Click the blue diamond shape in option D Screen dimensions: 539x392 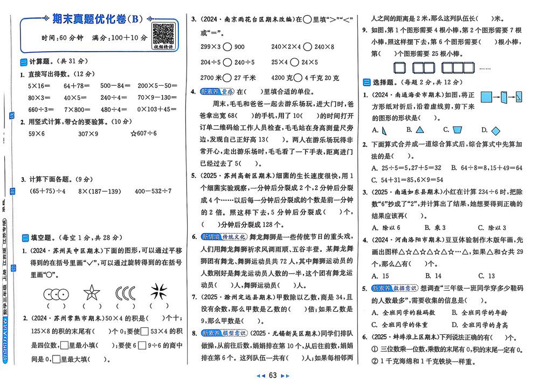(x=495, y=130)
